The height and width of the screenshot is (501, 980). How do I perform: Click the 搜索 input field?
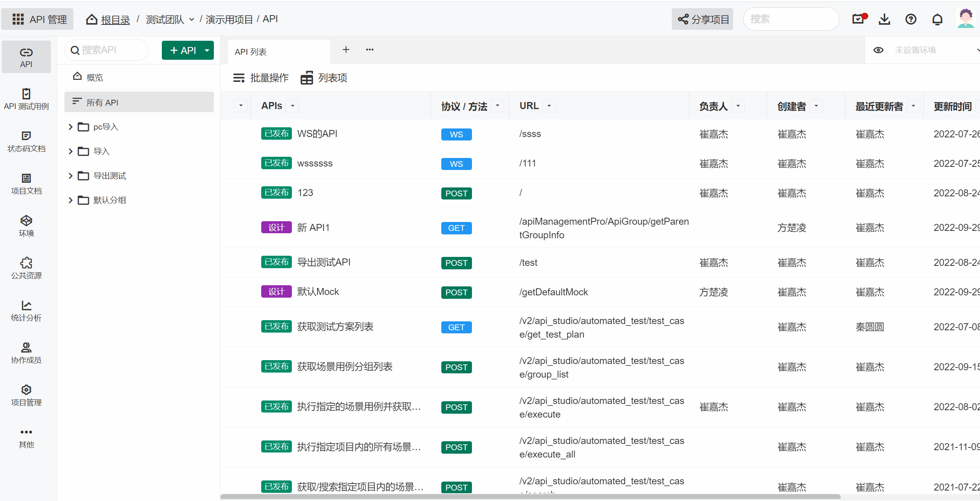[791, 19]
